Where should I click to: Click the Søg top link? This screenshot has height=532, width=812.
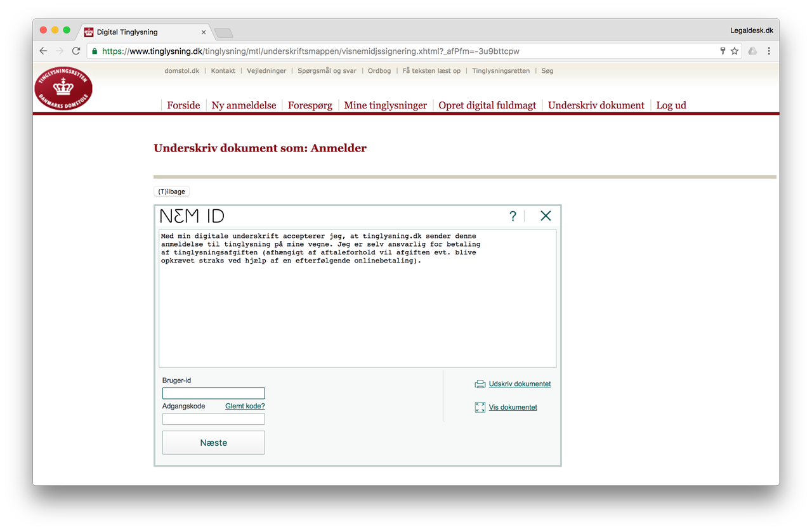point(547,71)
